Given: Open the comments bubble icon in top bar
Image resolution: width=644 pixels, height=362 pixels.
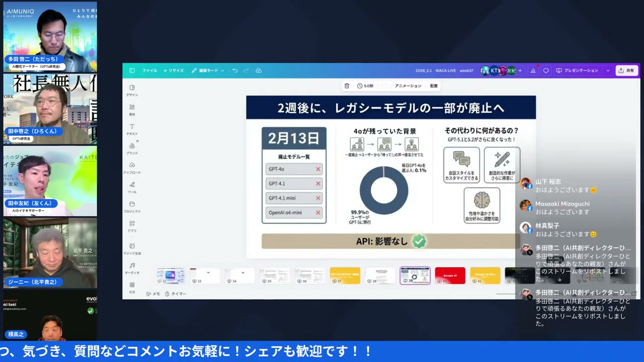Looking at the screenshot, I should (x=545, y=70).
